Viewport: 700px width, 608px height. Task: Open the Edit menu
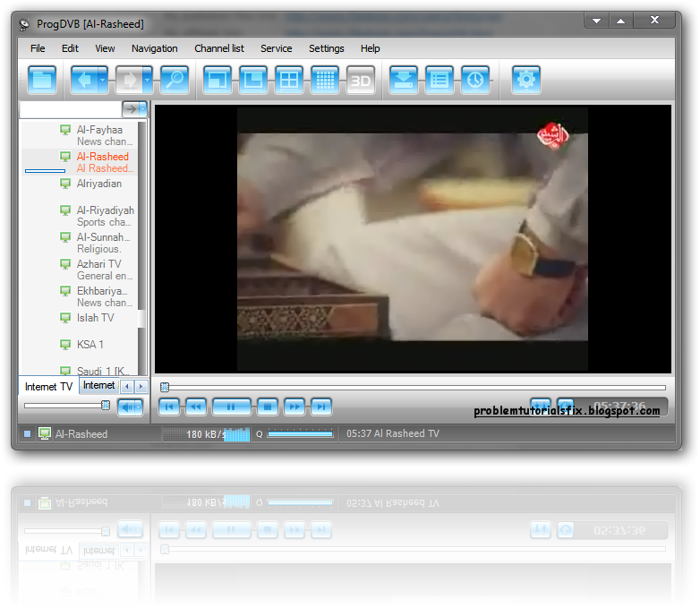pos(70,48)
